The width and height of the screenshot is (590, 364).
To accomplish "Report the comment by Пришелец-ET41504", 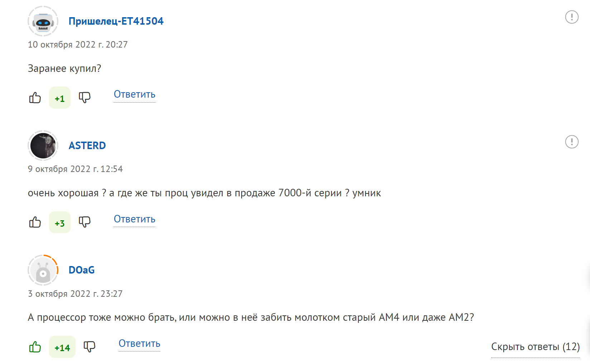I will [x=571, y=17].
